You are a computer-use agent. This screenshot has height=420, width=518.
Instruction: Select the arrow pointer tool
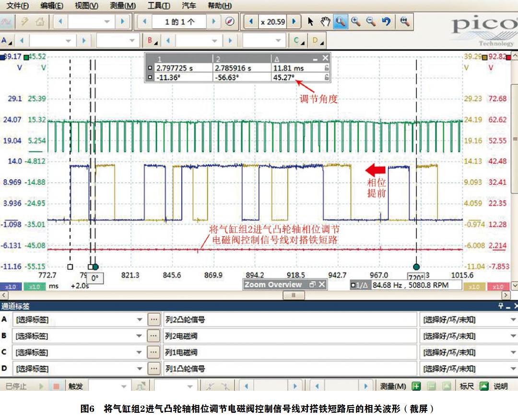coord(310,22)
